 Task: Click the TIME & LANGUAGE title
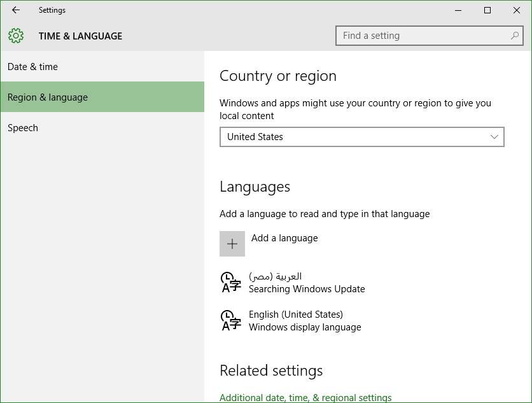[80, 36]
